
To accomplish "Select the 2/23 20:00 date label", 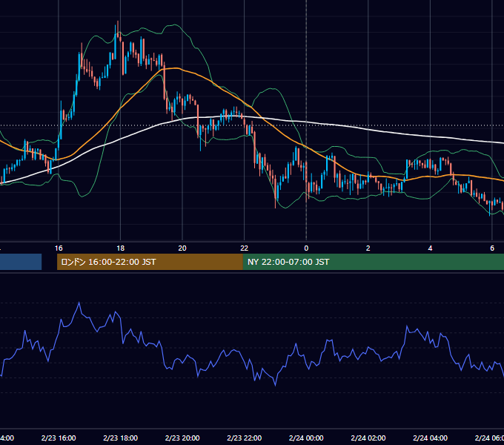I will (182, 438).
